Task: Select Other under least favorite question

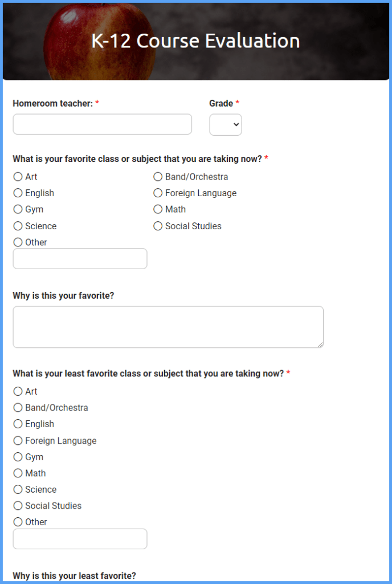Action: click(18, 522)
